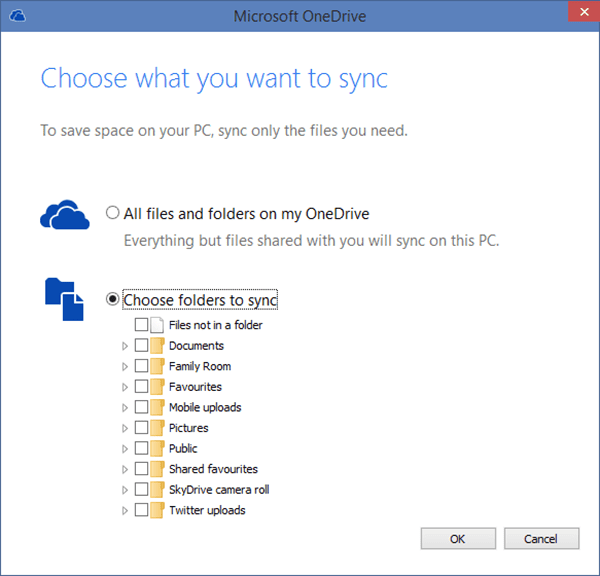Select the "Documents" folder name
The width and height of the screenshot is (600, 576).
(196, 346)
